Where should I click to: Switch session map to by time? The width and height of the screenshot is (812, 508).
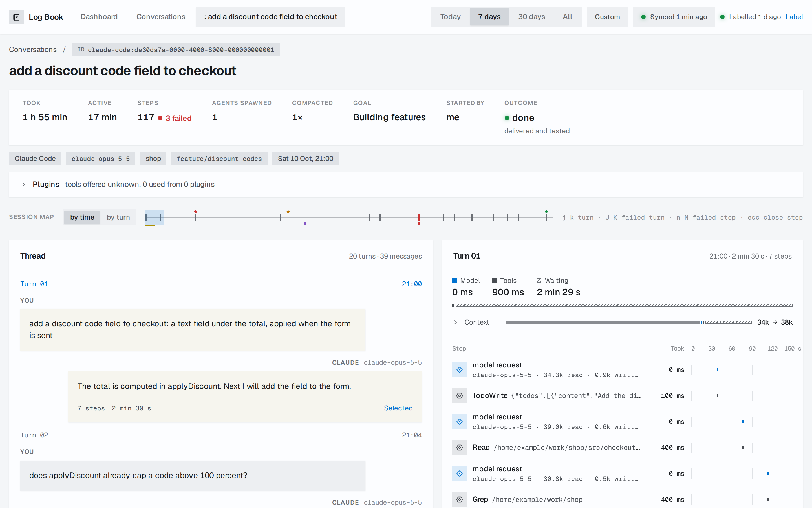click(82, 217)
